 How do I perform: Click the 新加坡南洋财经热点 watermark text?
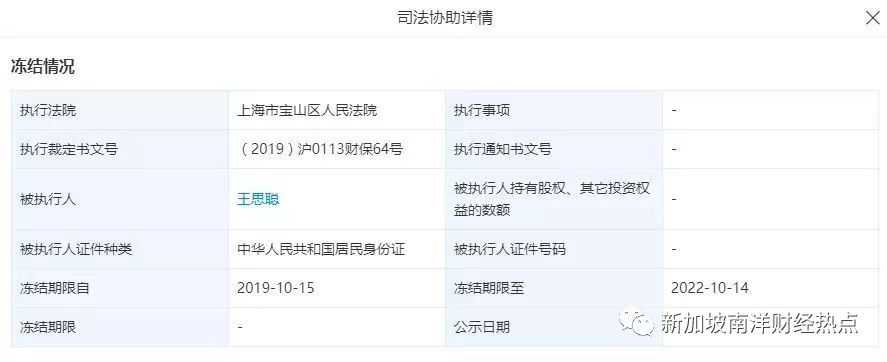coord(760,323)
